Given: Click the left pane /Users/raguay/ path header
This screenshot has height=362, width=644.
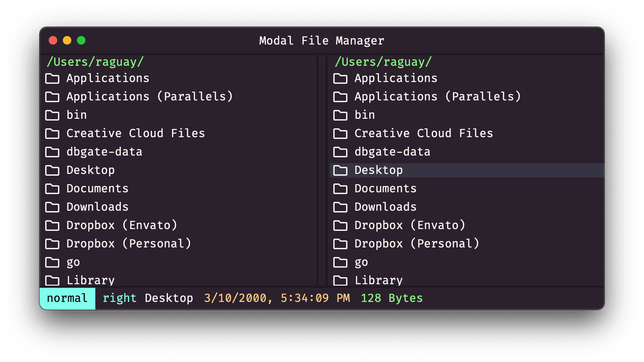Looking at the screenshot, I should coord(95,62).
